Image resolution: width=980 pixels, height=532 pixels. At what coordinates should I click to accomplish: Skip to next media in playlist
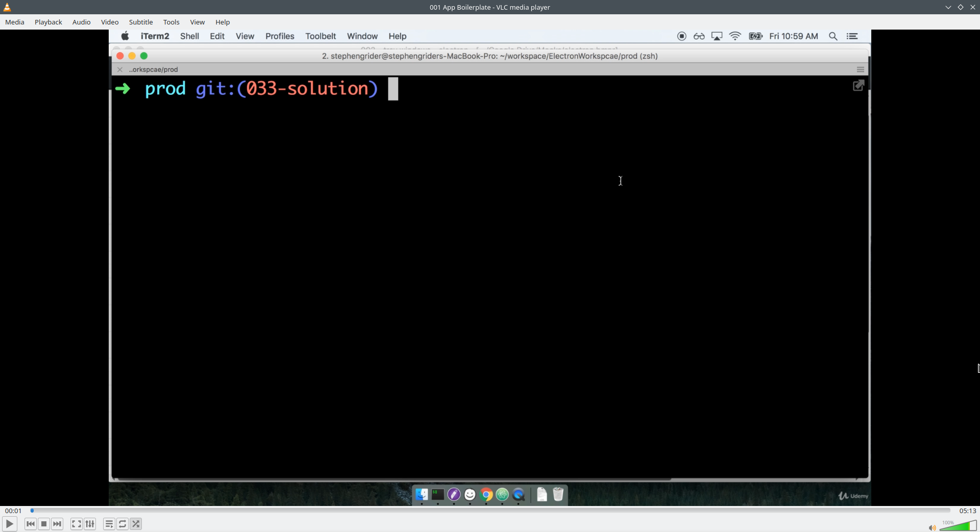tap(57, 524)
